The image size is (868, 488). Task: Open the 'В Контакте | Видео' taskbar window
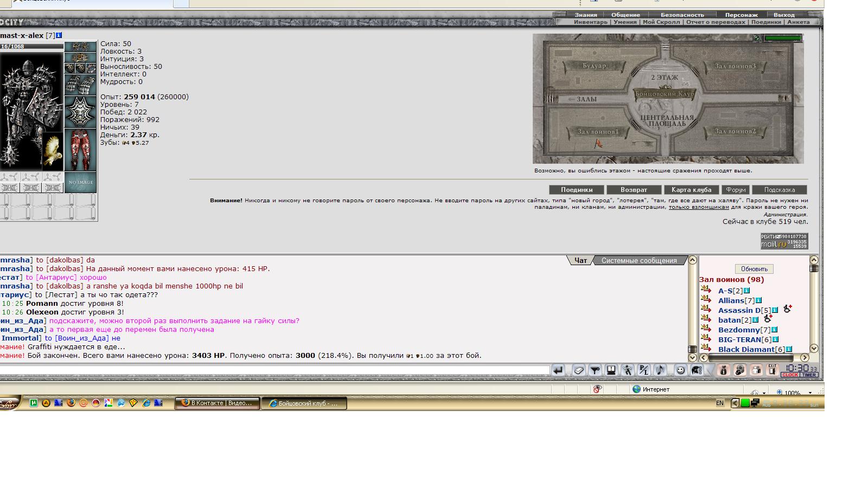coord(217,403)
